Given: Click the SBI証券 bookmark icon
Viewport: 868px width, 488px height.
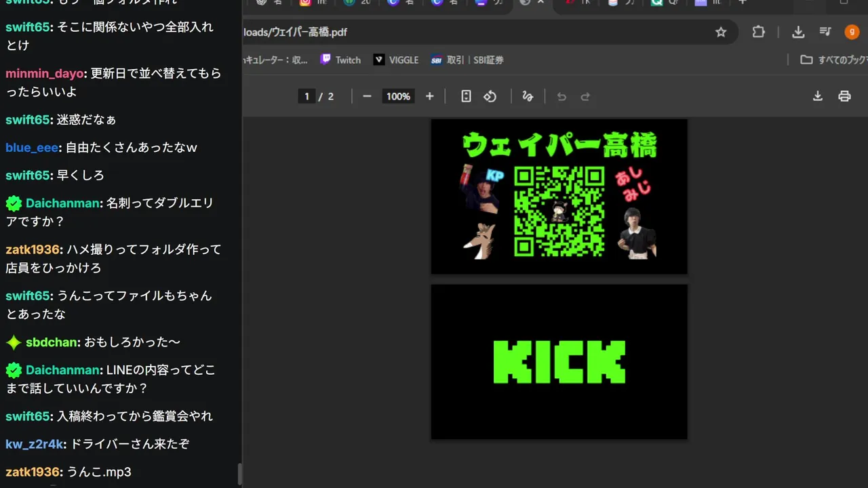Looking at the screenshot, I should tap(436, 60).
